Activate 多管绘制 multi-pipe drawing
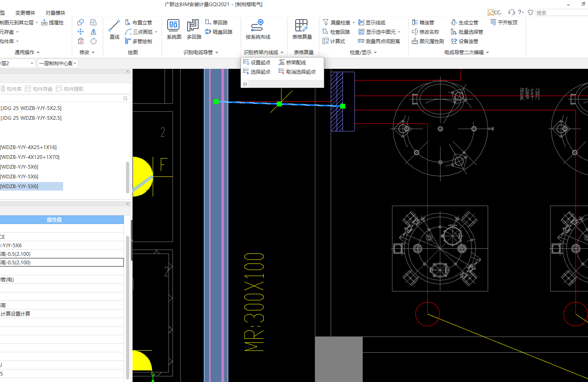 pyautogui.click(x=139, y=41)
